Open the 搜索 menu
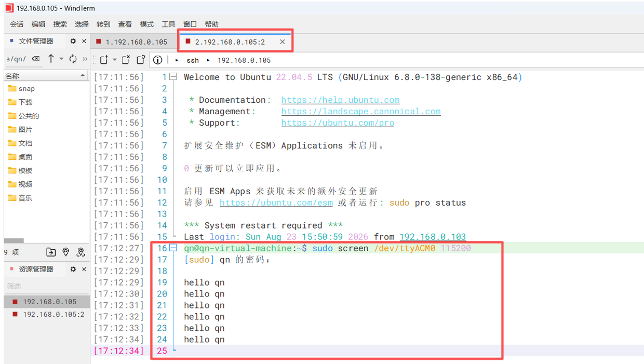The width and height of the screenshot is (644, 364). [x=60, y=24]
